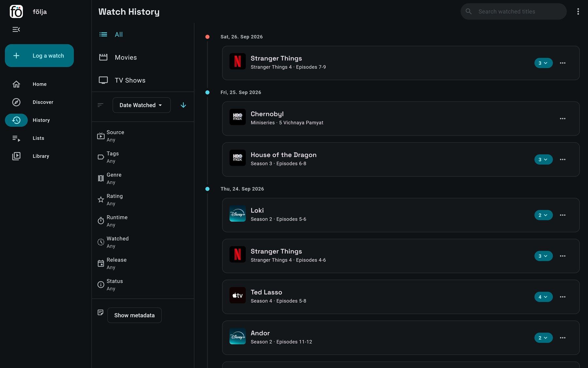The width and height of the screenshot is (588, 368).
Task: Collapse the sidebar menu icon
Action: pyautogui.click(x=16, y=29)
